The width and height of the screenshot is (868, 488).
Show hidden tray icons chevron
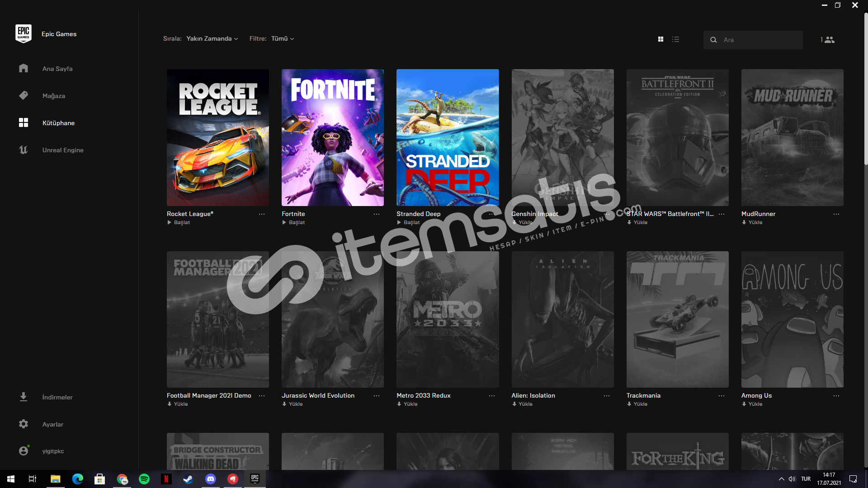pyautogui.click(x=781, y=479)
